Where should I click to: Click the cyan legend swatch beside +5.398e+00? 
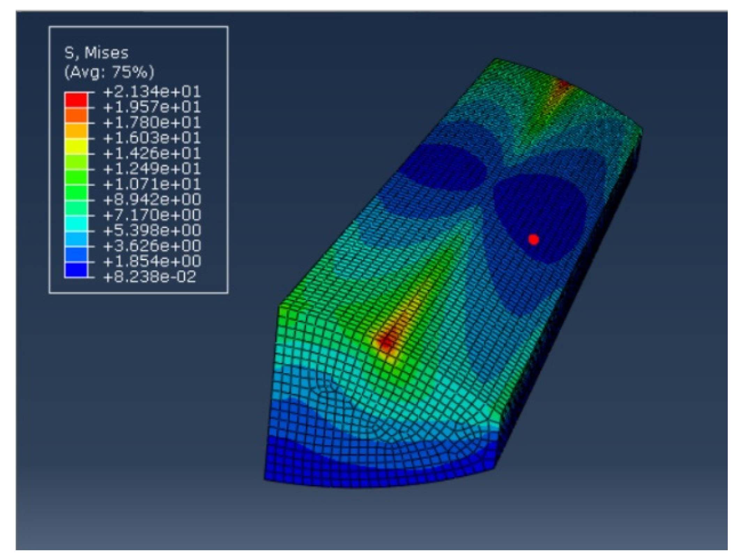point(76,223)
